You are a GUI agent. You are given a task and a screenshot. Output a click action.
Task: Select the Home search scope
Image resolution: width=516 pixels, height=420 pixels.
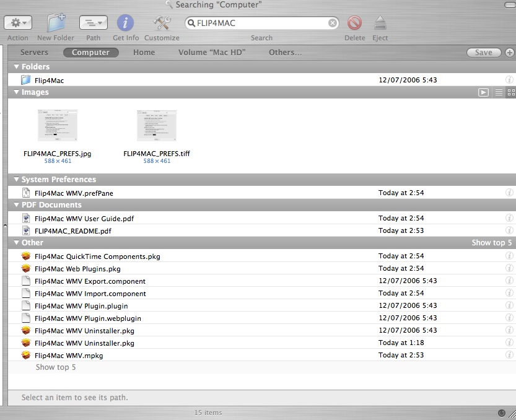coord(144,53)
